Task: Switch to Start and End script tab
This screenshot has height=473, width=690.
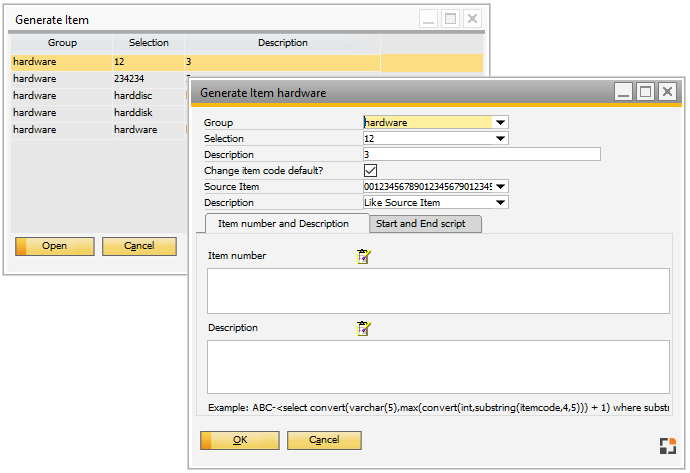Action: [x=426, y=224]
